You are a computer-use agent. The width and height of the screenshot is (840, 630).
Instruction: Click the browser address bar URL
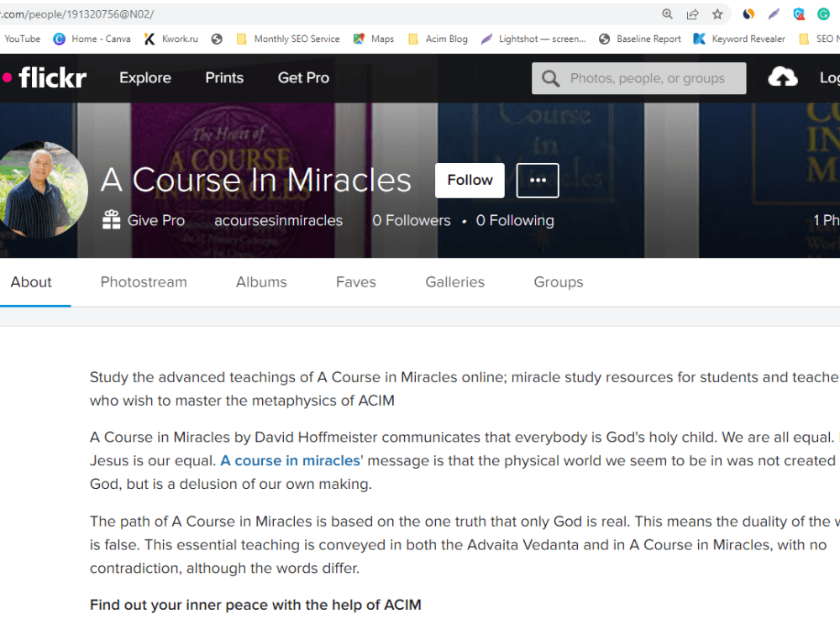(x=77, y=14)
